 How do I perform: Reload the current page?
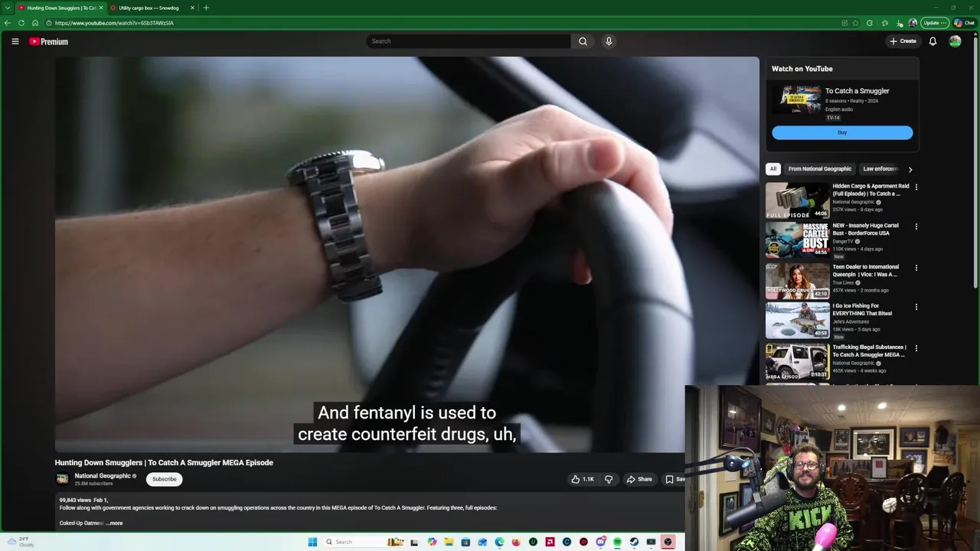pyautogui.click(x=21, y=23)
